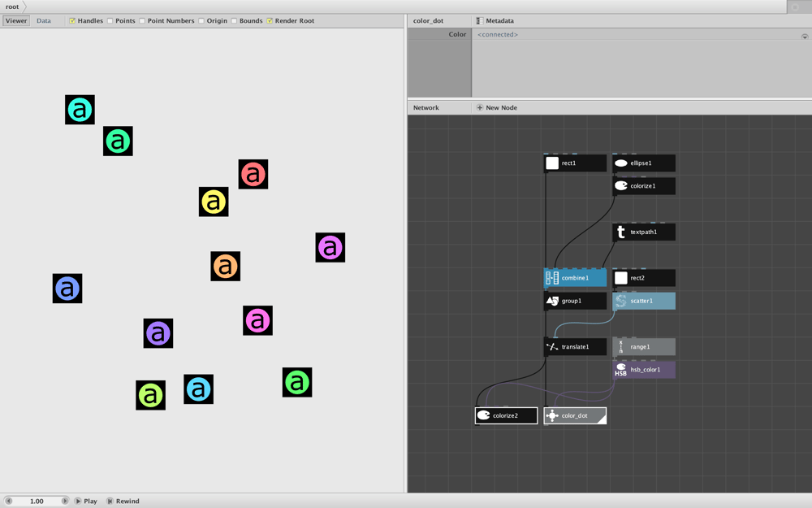Screen dimensions: 812x508
Task: Click the New Node button
Action: coord(497,108)
